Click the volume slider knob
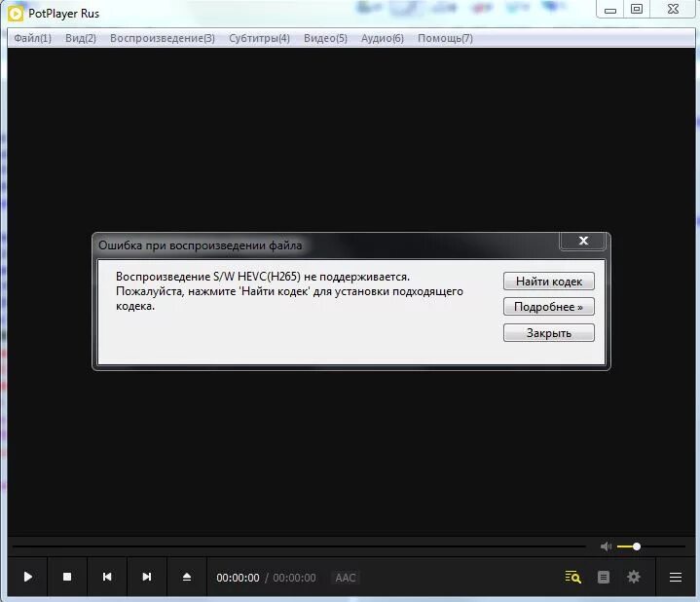This screenshot has height=602, width=700. coord(637,546)
